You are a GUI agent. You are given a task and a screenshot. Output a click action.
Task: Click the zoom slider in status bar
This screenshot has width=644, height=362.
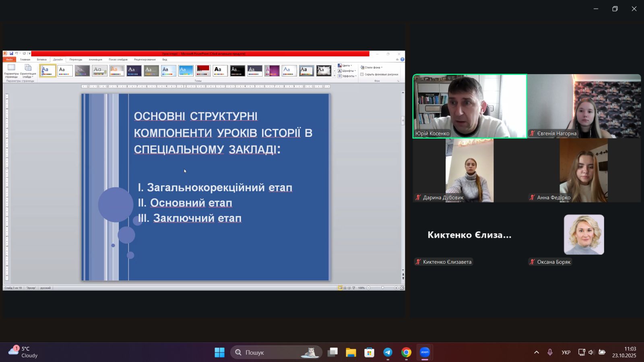tap(382, 288)
